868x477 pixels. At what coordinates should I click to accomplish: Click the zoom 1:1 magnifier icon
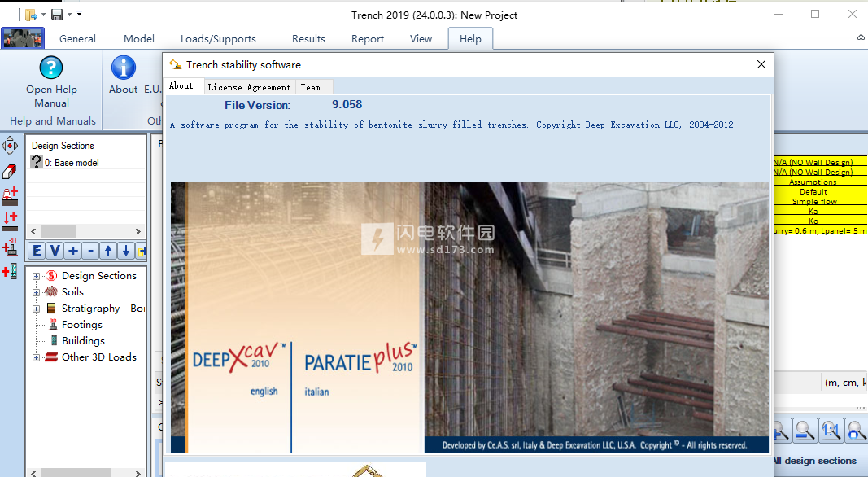click(831, 430)
